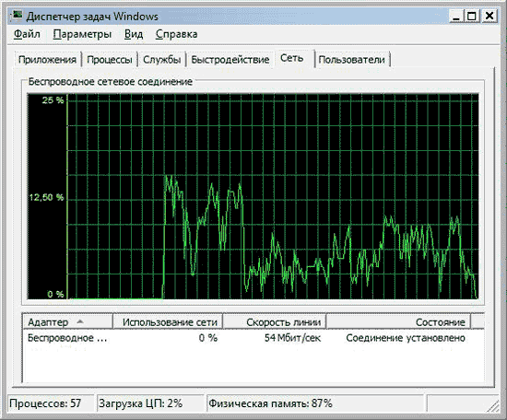Open the Вид menu

click(x=134, y=34)
